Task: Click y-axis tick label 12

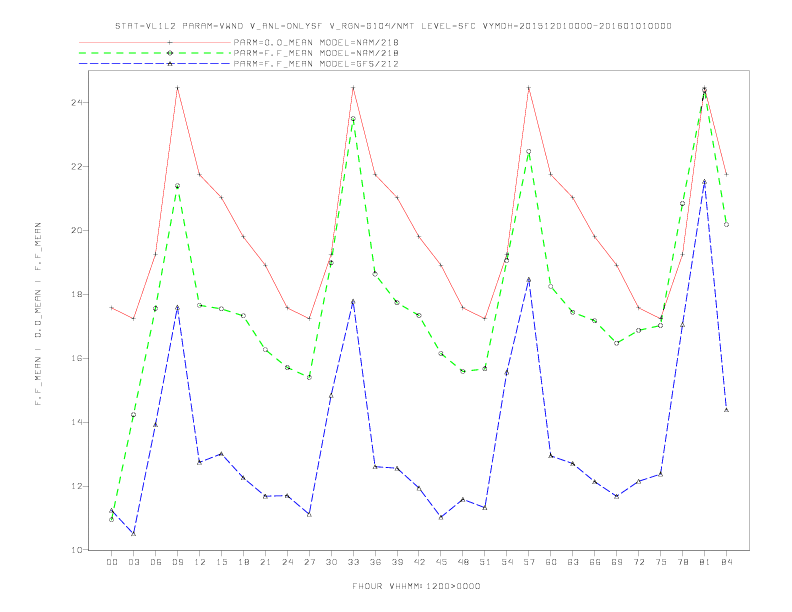Action: (77, 486)
